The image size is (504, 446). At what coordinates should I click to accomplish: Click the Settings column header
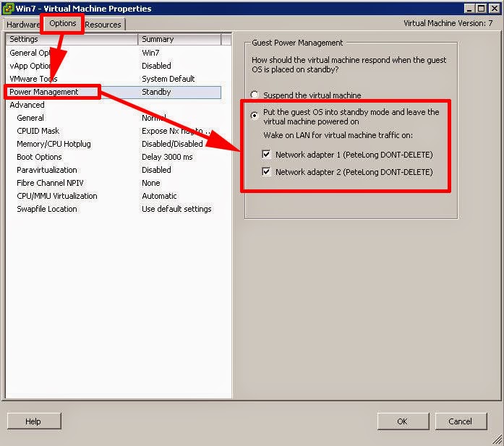point(72,39)
